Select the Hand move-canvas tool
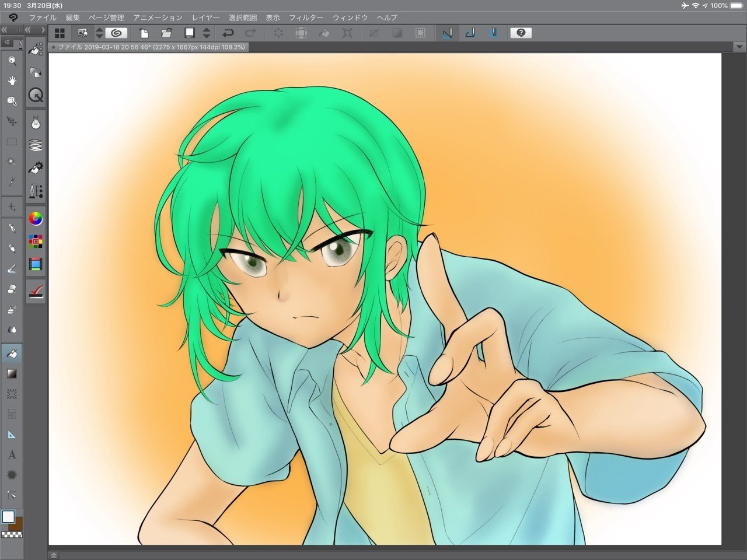The width and height of the screenshot is (747, 560). tap(11, 80)
